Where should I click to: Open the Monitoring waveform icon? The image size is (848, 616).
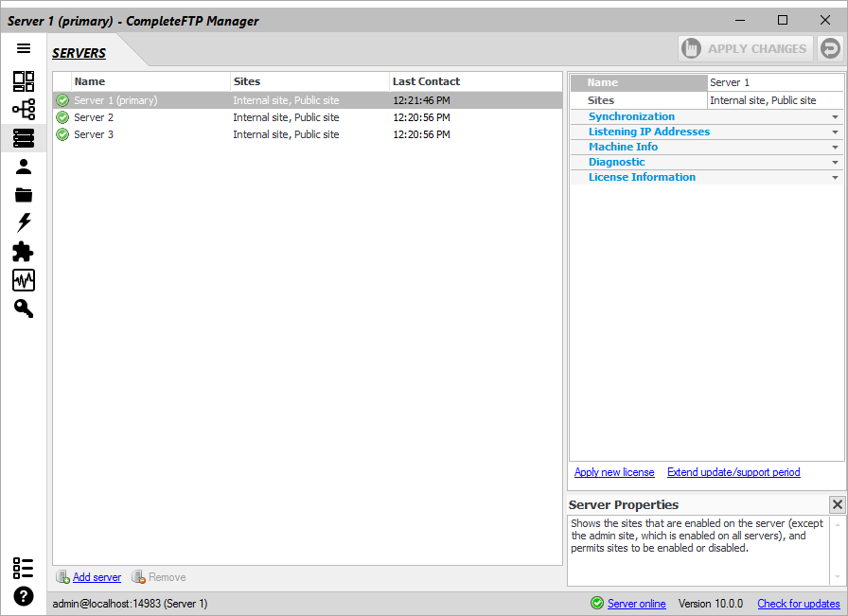point(24,280)
